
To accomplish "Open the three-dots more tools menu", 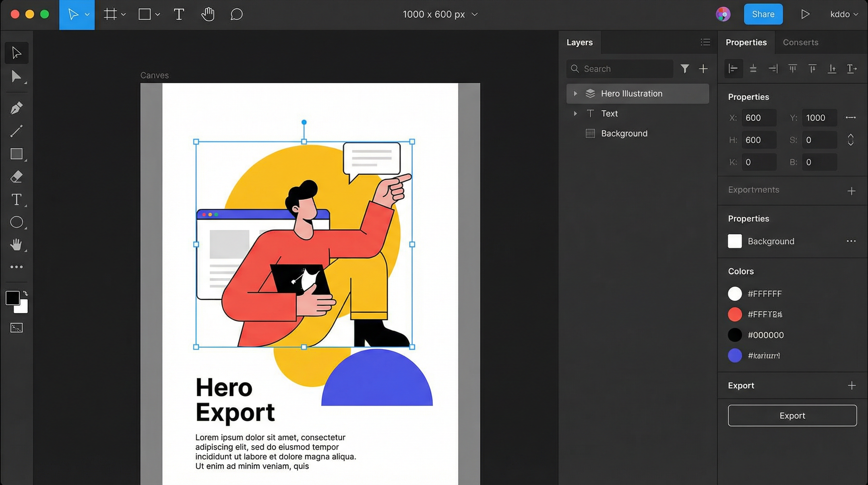I will pos(16,267).
